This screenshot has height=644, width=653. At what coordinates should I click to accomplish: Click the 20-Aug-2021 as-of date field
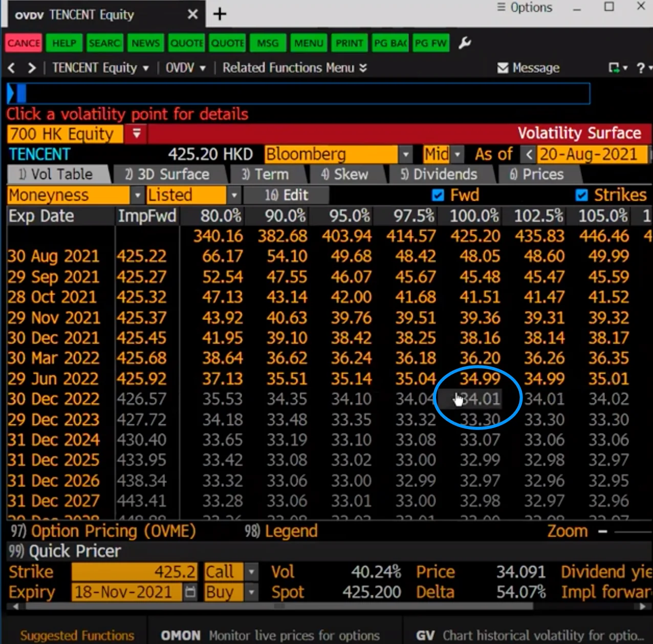[x=592, y=154]
